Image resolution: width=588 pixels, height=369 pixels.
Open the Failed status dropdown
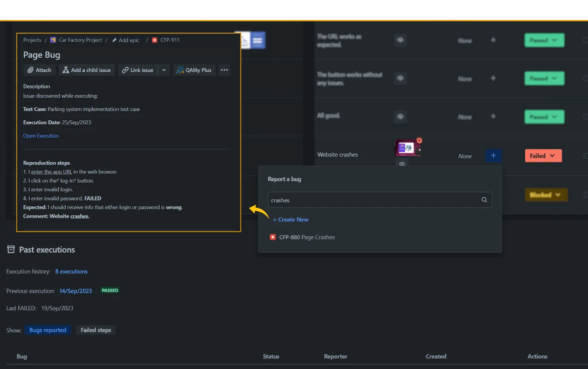543,155
